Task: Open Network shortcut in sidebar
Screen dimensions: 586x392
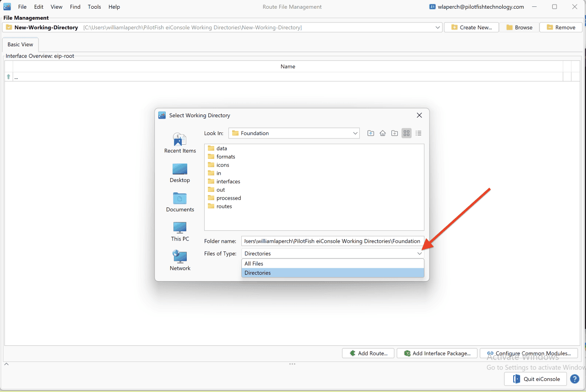Action: click(x=180, y=261)
